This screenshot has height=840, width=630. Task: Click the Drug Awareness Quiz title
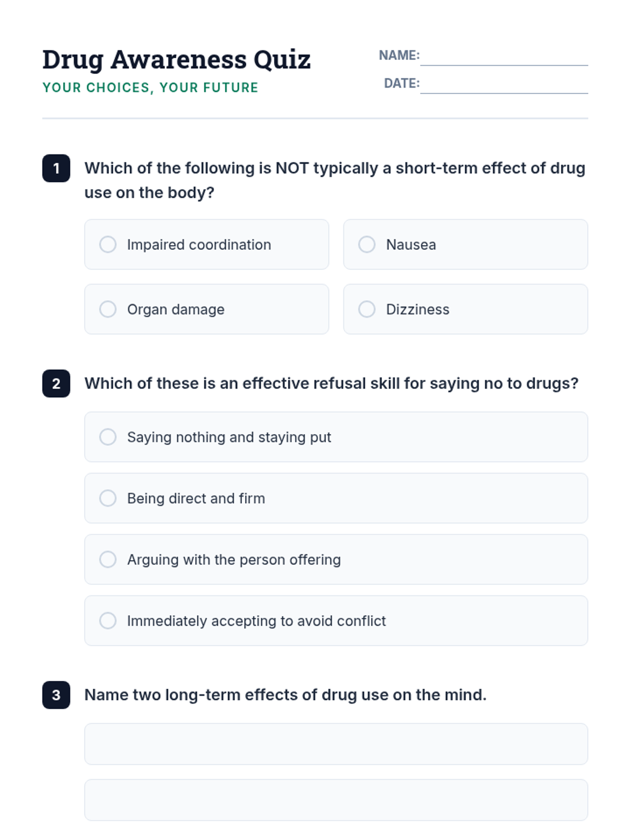176,59
